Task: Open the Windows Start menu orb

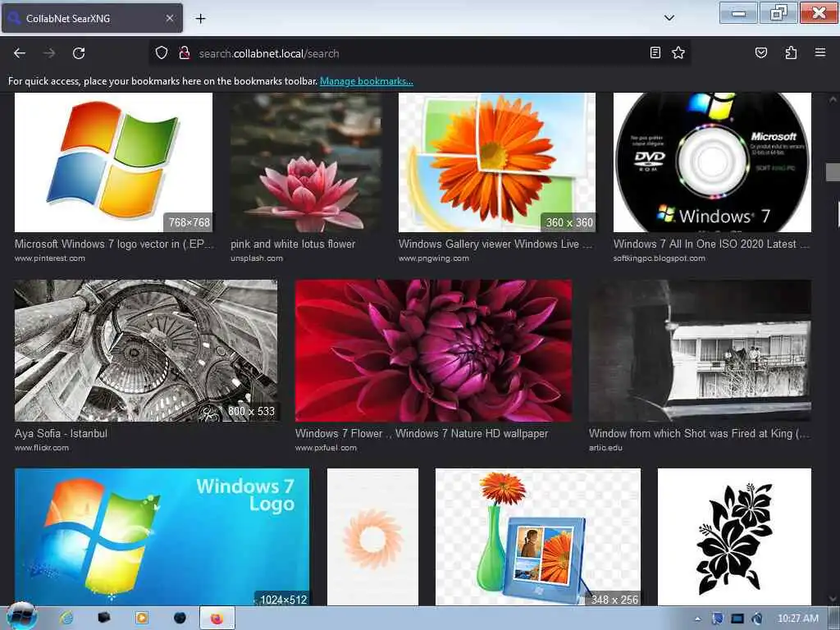Action: [21, 617]
